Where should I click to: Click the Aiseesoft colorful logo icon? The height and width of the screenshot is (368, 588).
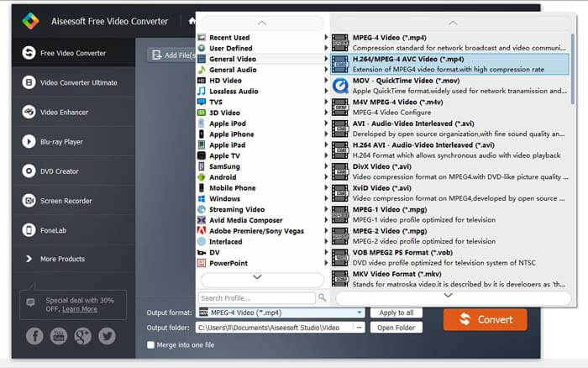pyautogui.click(x=30, y=21)
